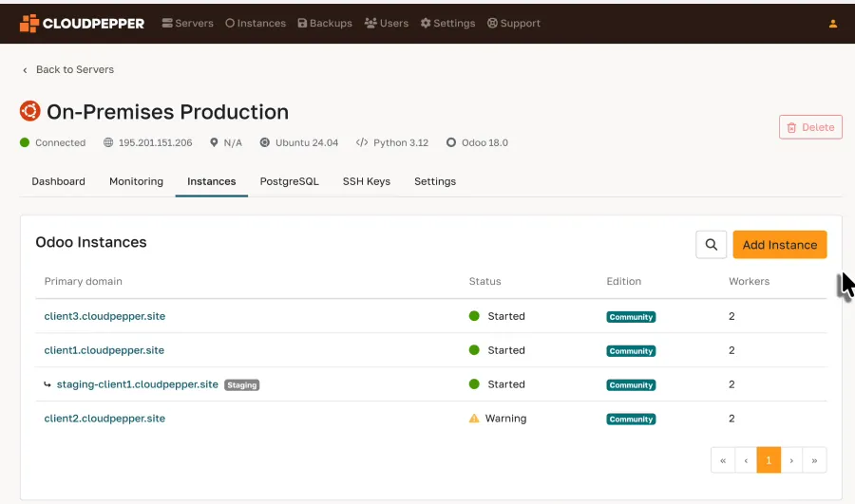This screenshot has width=855, height=504.
Task: Click the Cloudpepper logo
Action: (82, 24)
